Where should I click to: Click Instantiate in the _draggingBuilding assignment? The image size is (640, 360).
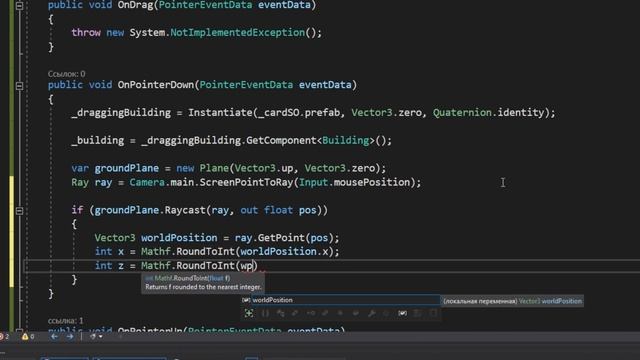(220, 113)
